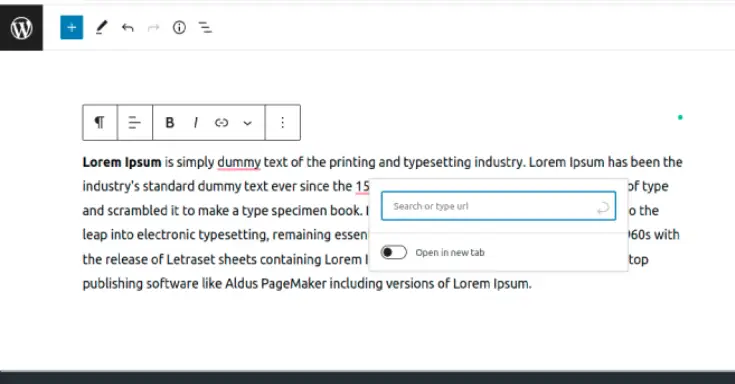Submit the link with the return arrow

tap(603, 207)
